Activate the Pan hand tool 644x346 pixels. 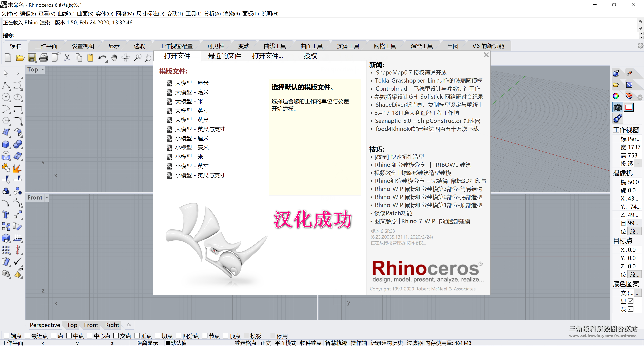(114, 58)
